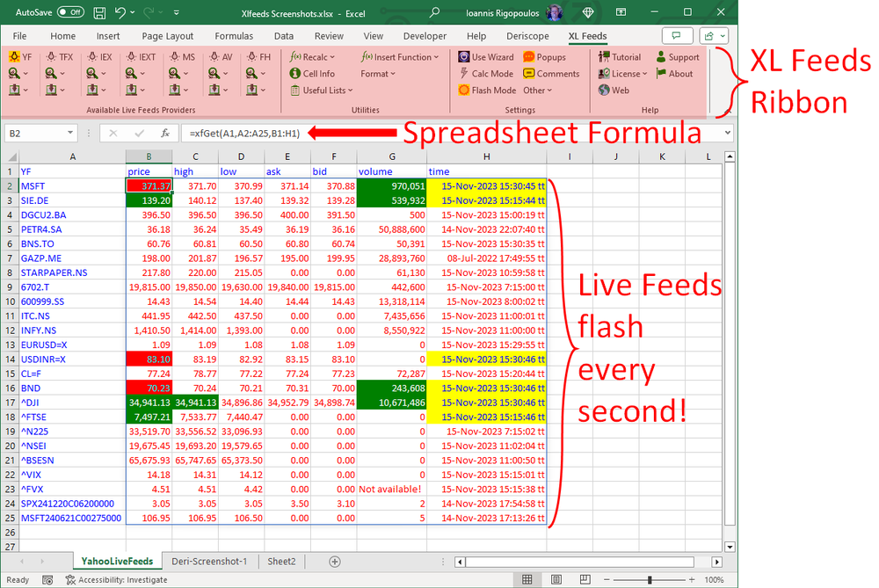Open the Tutorial help item
Screen dimensions: 879x588
coord(620,56)
